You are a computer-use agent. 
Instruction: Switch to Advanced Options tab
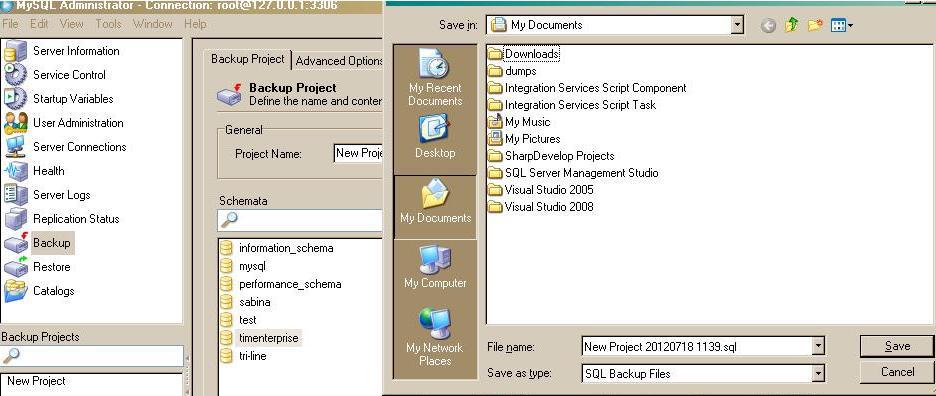coord(339,61)
